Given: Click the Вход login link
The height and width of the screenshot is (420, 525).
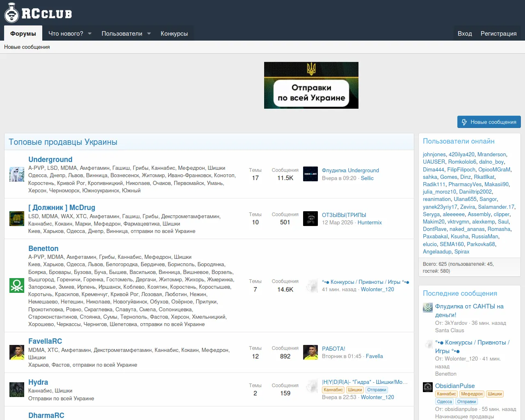Looking at the screenshot, I should [464, 34].
